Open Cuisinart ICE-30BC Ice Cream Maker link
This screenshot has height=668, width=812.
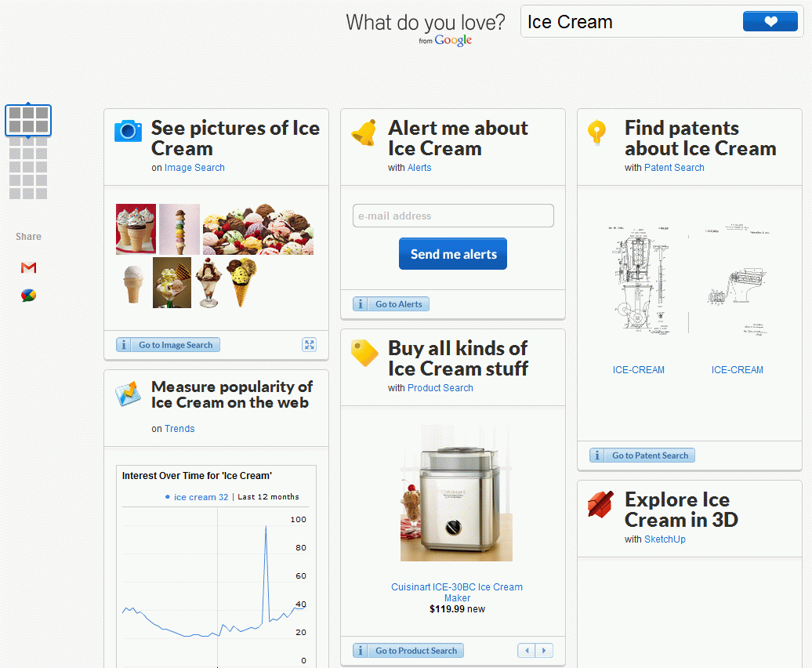pyautogui.click(x=457, y=593)
